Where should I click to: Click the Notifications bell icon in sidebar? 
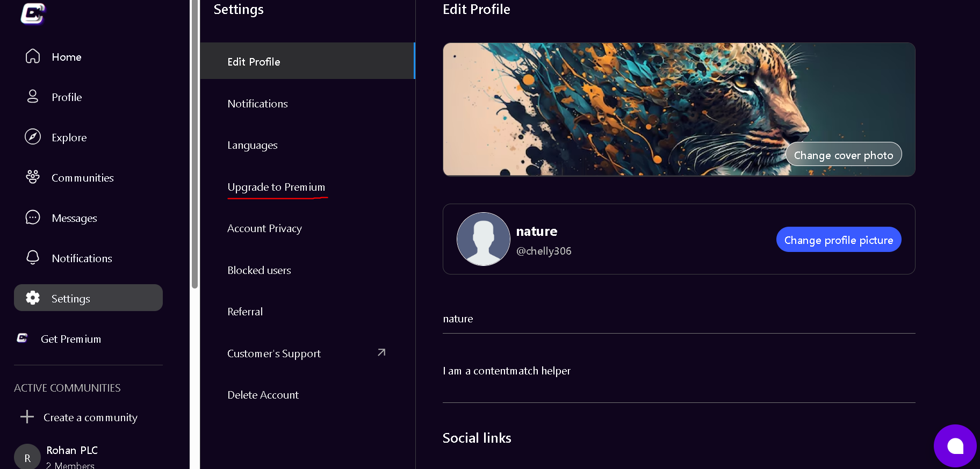pos(33,258)
